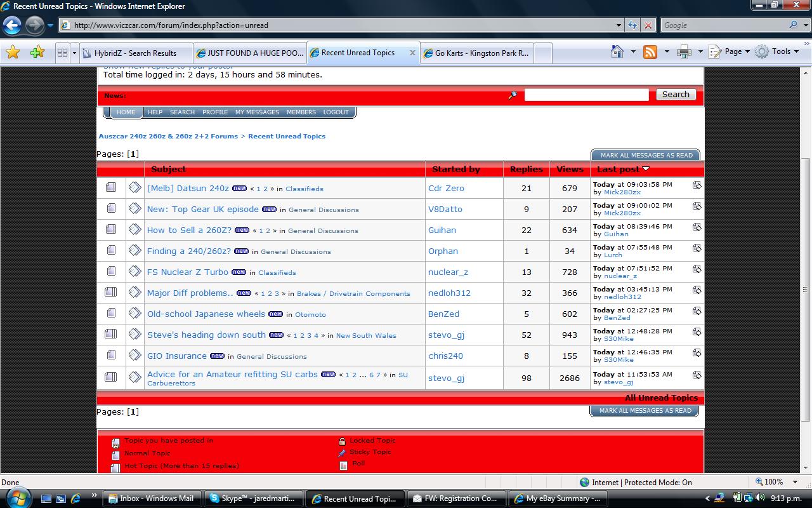The height and width of the screenshot is (508, 812).
Task: Click the forum search text field
Action: click(586, 95)
